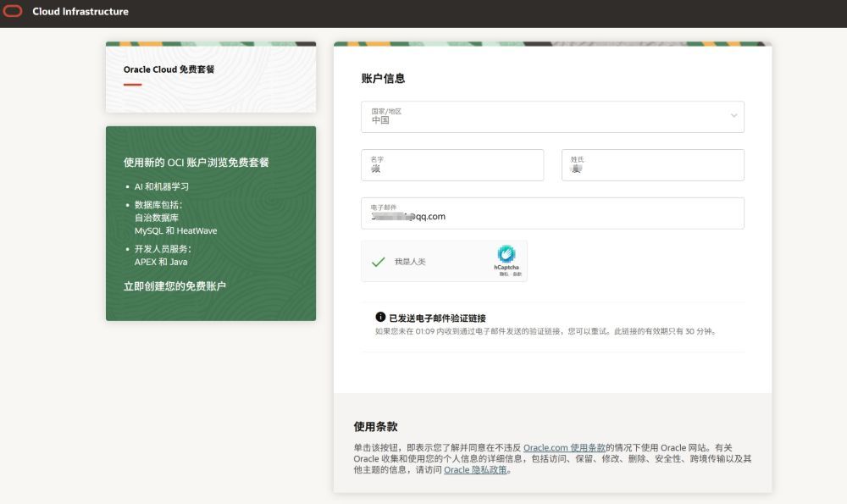Click the 账户信息 heading
Screen dimensions: 847x504
[383, 78]
